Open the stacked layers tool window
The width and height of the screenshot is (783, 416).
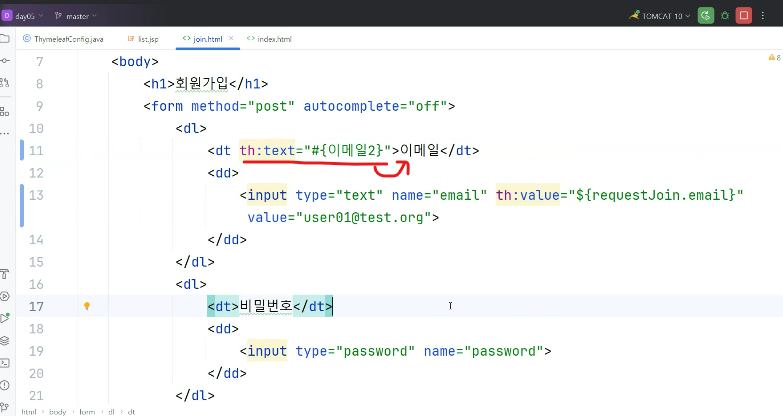(x=4, y=341)
